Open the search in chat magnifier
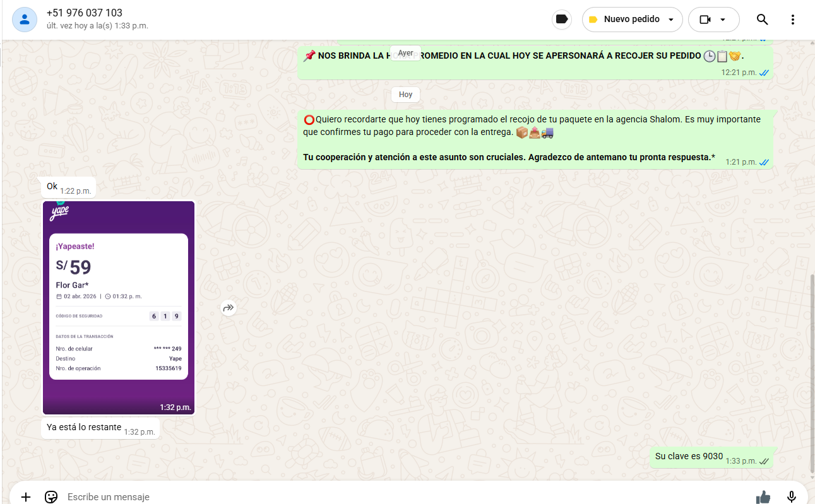Screen dimensions: 815x504 tap(762, 20)
